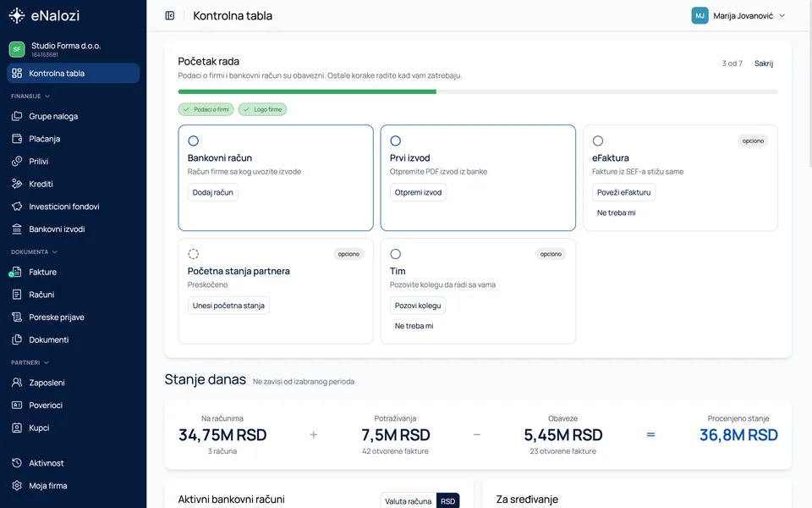The height and width of the screenshot is (508, 812).
Task: Click the Poveži eFakturu button
Action: (x=623, y=192)
